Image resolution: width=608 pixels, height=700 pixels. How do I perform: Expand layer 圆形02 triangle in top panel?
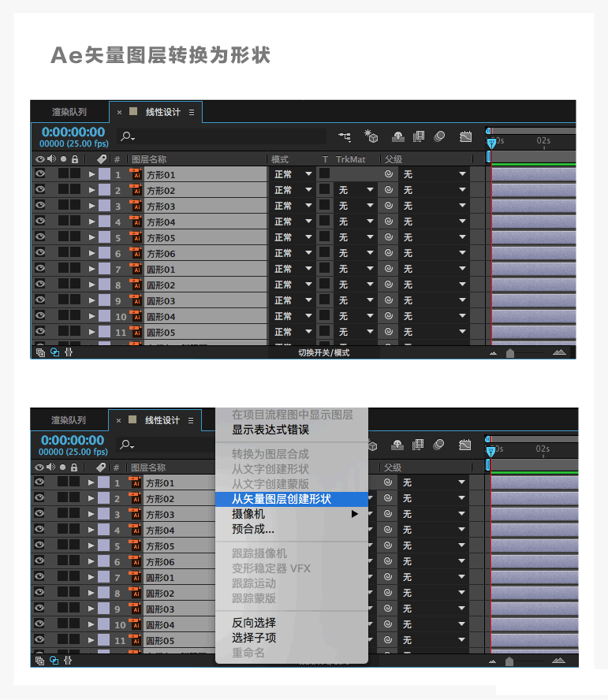click(x=91, y=285)
